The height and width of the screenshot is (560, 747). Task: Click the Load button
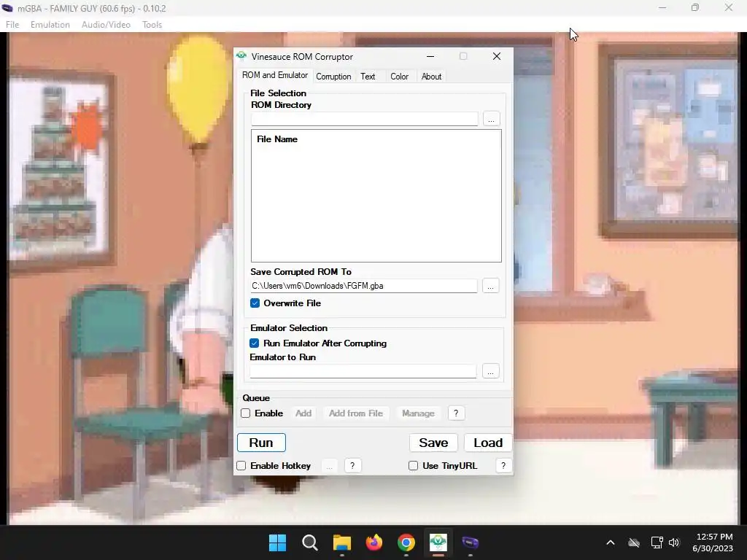tap(488, 443)
